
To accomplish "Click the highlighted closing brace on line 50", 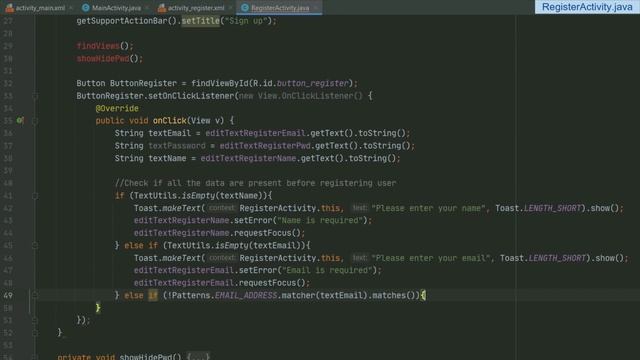I will tap(98, 307).
